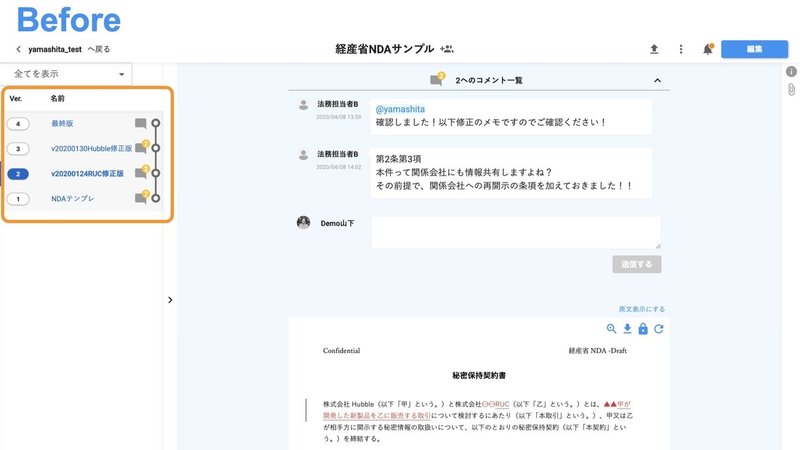Click the 送信する button
The height and width of the screenshot is (450, 800).
(637, 264)
